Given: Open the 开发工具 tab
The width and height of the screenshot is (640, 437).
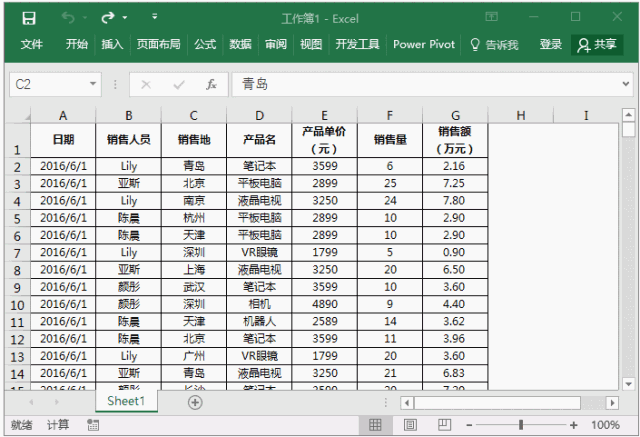Looking at the screenshot, I should (x=358, y=44).
